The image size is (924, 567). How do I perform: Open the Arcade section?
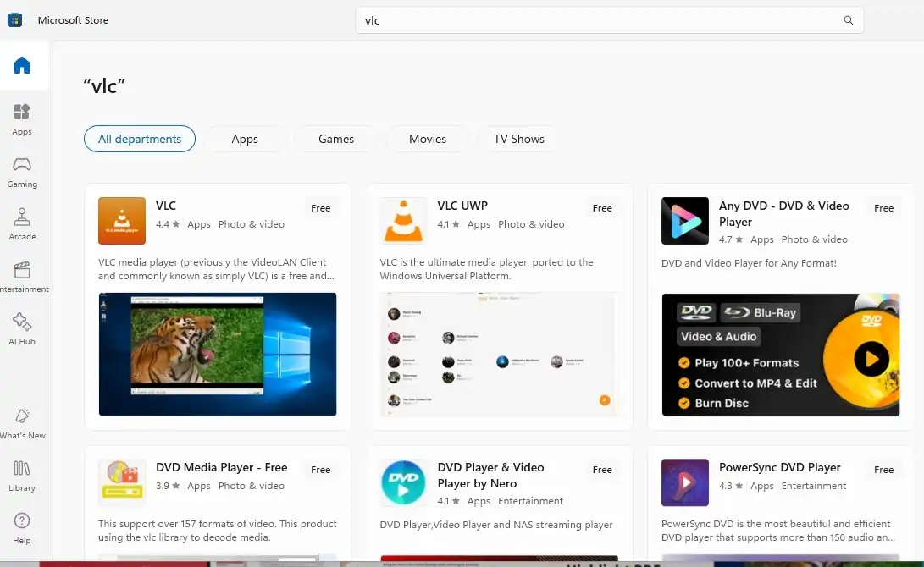pos(22,223)
